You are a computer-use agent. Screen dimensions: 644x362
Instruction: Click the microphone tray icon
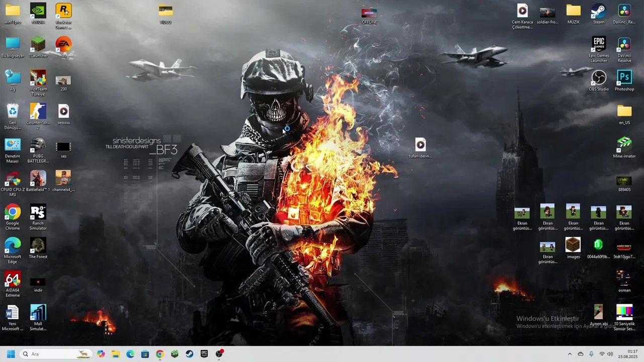(591, 354)
